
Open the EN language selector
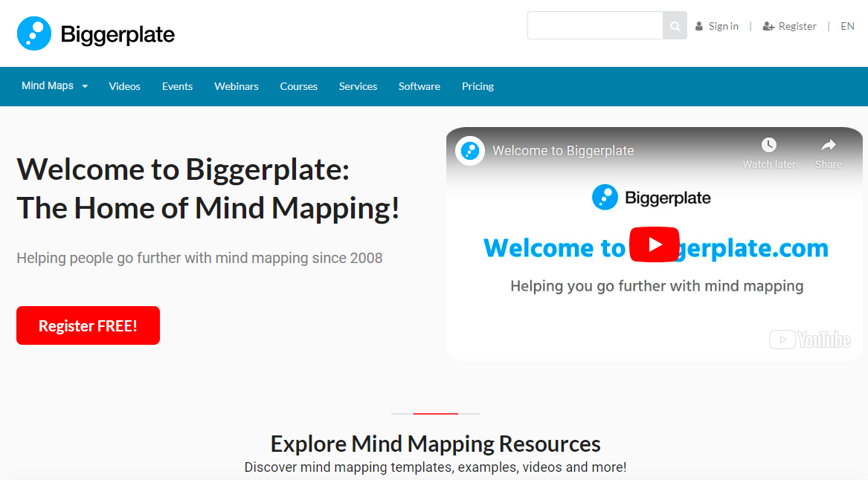(847, 26)
